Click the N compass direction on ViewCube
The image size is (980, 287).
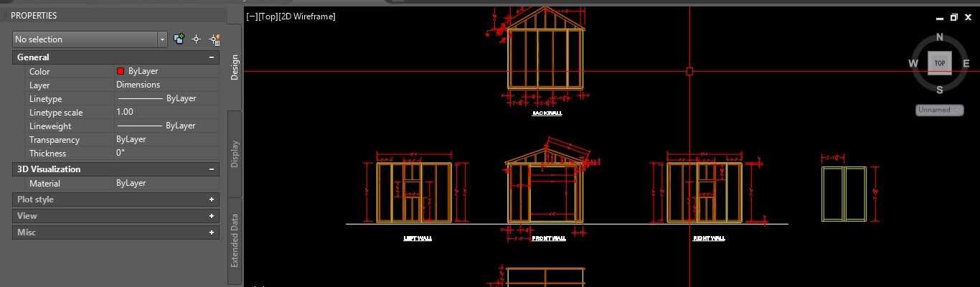(940, 38)
